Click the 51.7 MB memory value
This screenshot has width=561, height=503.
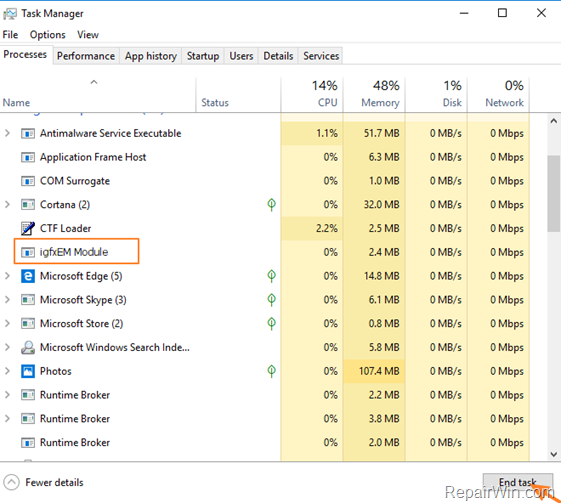point(381,133)
